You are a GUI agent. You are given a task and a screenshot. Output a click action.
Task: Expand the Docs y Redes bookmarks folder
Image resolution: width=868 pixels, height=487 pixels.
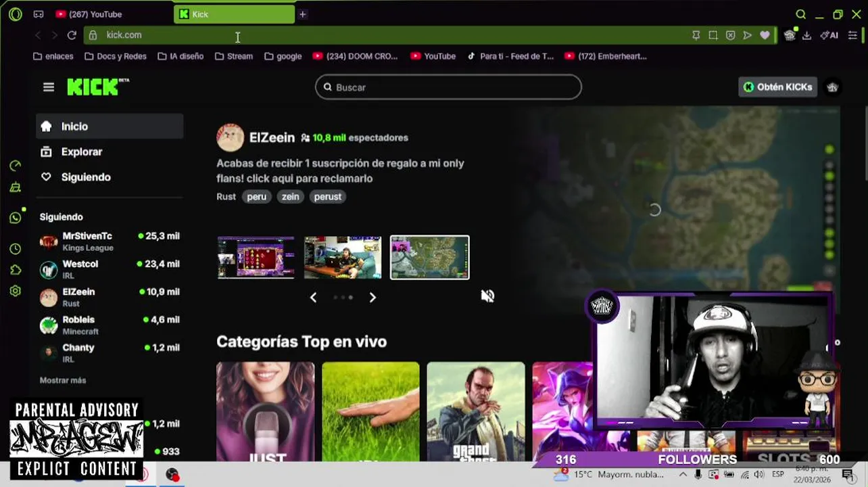[x=115, y=56]
